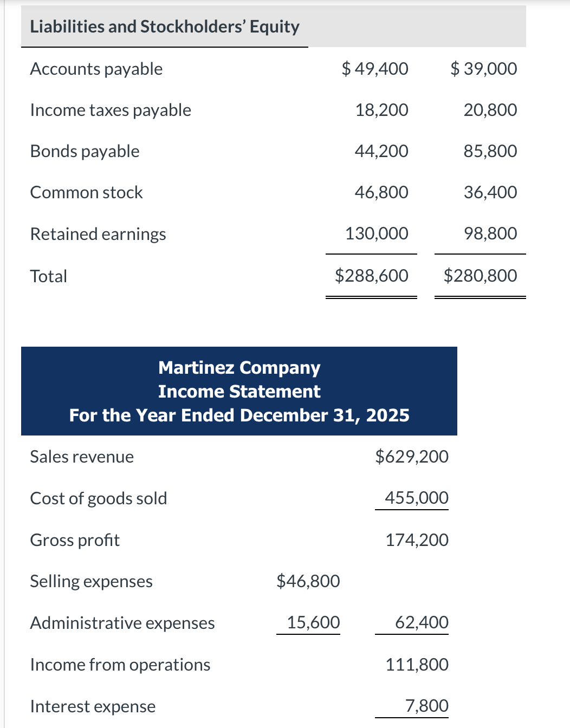Select the 15,600 administrative expenses value

coord(313,622)
